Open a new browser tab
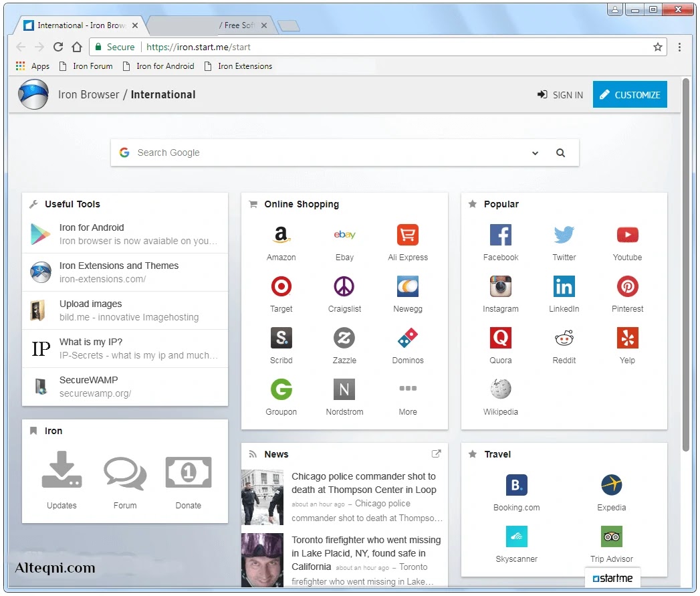 pos(288,26)
